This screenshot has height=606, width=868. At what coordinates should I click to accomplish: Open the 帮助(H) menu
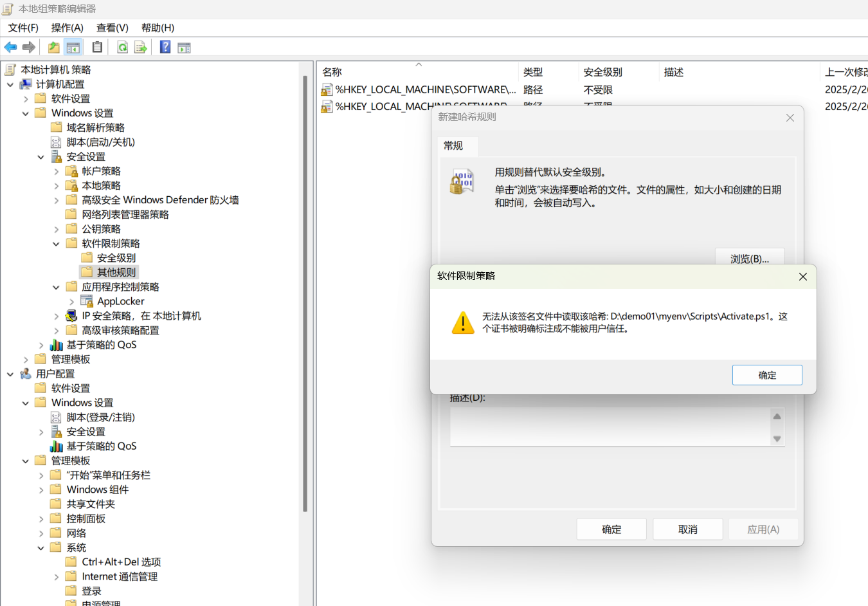pyautogui.click(x=158, y=28)
